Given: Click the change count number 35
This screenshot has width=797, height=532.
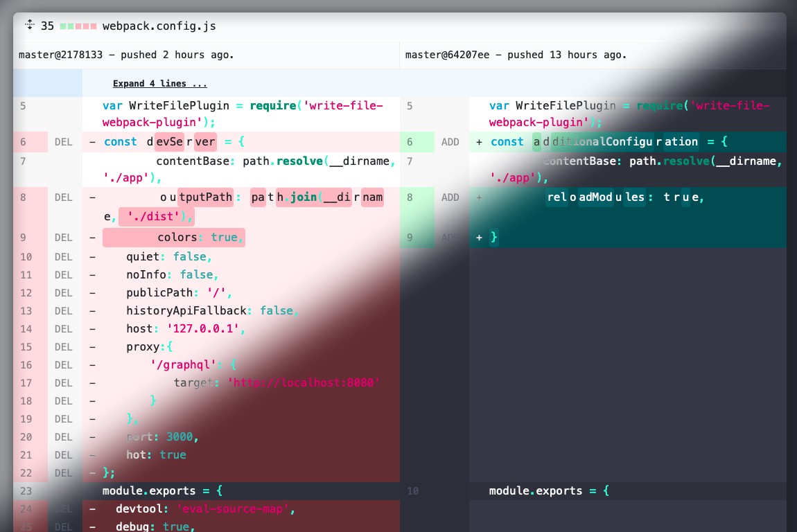Looking at the screenshot, I should point(47,26).
